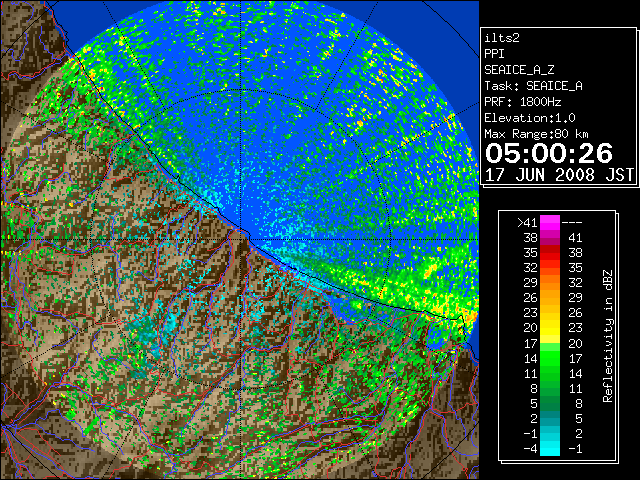This screenshot has width=640, height=480.
Task: Click the '17 JUN 2008 JST' date
Action: [x=559, y=175]
